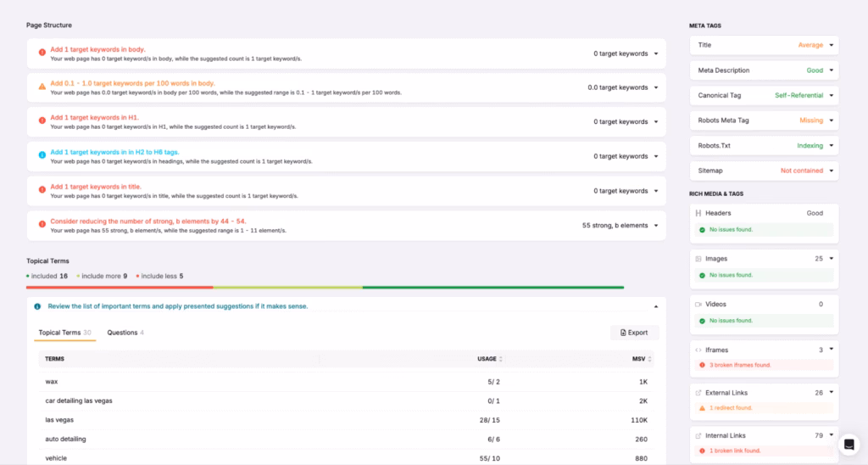This screenshot has height=465, width=868.
Task: Click the Export button
Action: click(634, 333)
